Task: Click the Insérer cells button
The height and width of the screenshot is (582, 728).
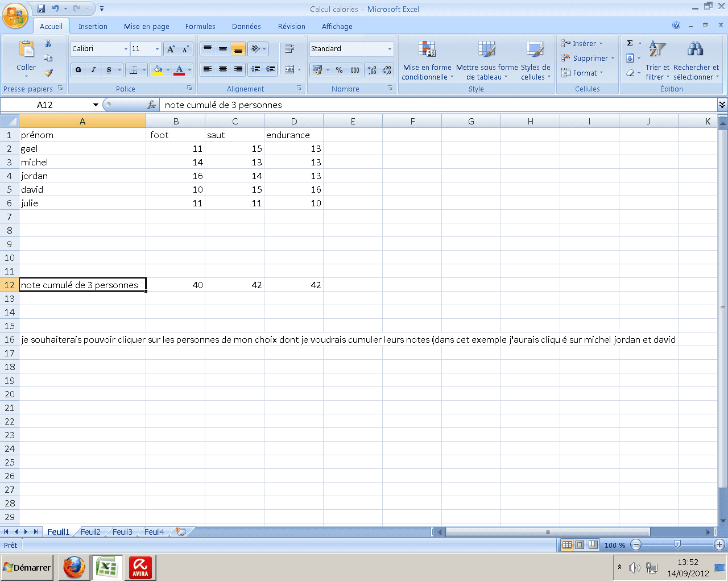Action: [x=581, y=44]
